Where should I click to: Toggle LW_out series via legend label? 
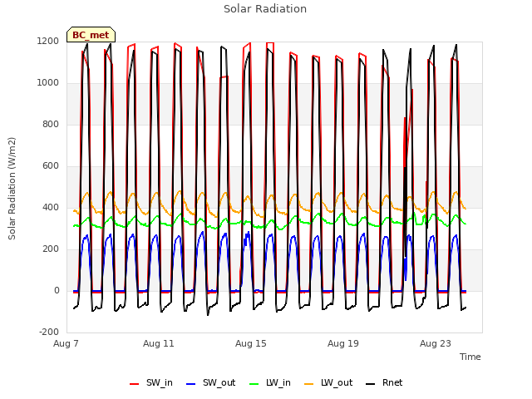pyautogui.click(x=337, y=382)
